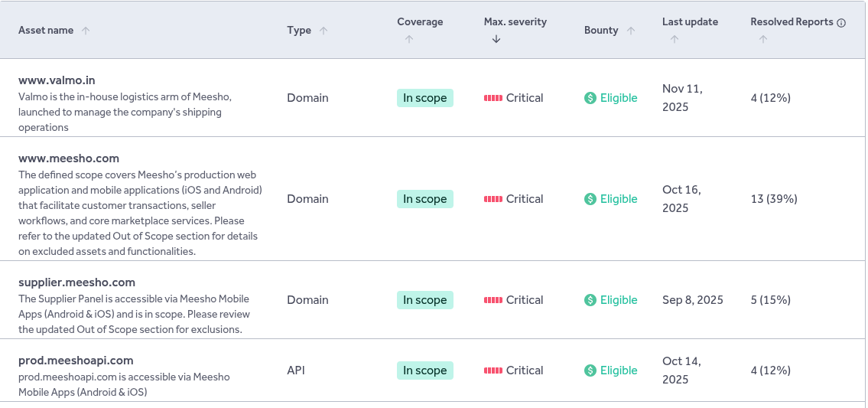The width and height of the screenshot is (868, 408).
Task: Click severity bar icon for www.valmo.in
Action: pyautogui.click(x=493, y=98)
